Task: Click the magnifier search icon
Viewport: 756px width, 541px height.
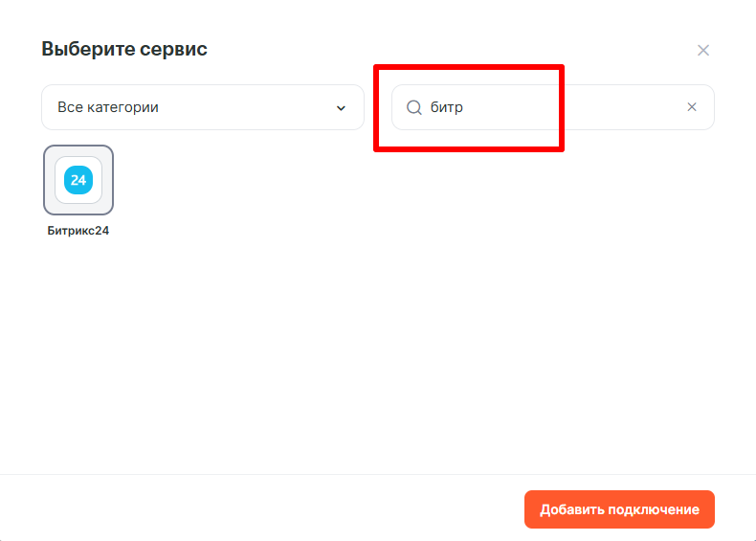Action: click(x=414, y=107)
